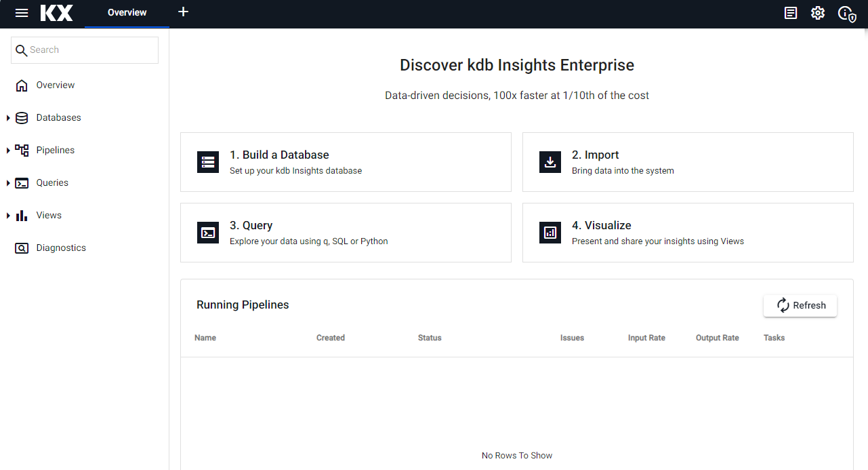Sort by Tasks column header
Viewport: 868px width, 470px height.
point(774,338)
